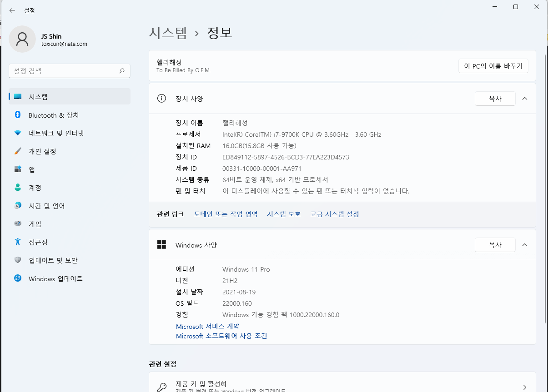Click the Windows logo icon beside Windows 사양
Screen dimensions: 548x392
point(161,245)
